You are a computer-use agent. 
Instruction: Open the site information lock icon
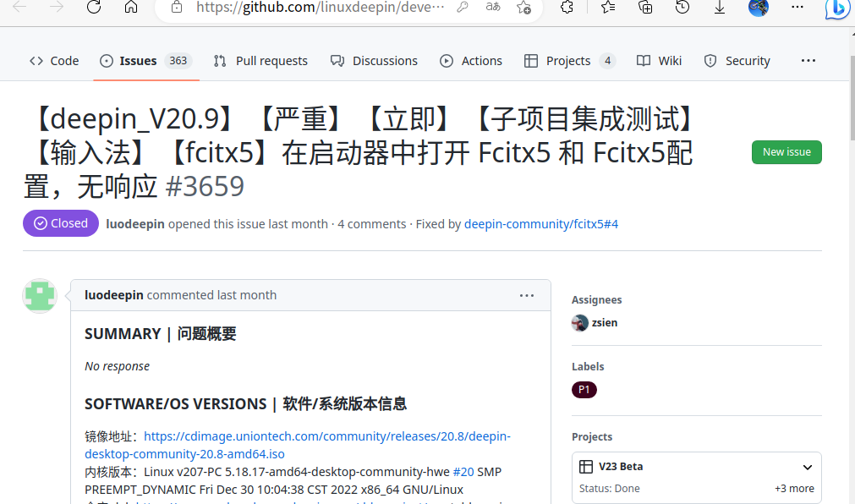(x=176, y=8)
